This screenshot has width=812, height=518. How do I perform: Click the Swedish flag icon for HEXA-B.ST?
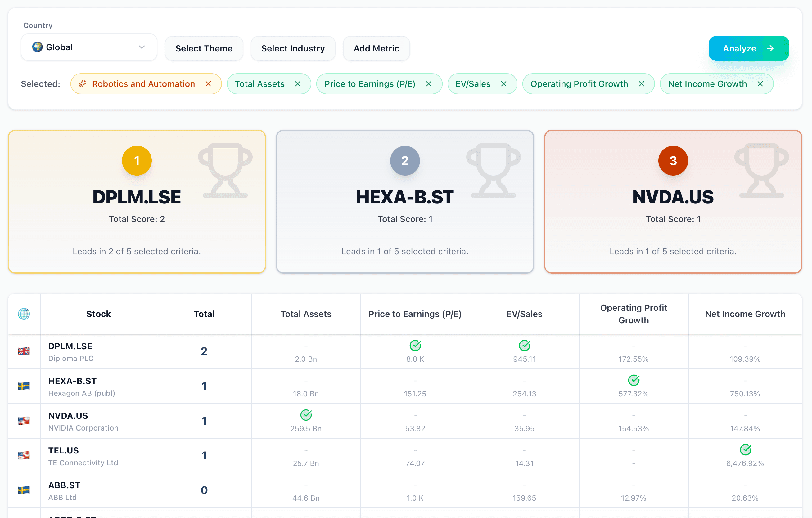[24, 386]
